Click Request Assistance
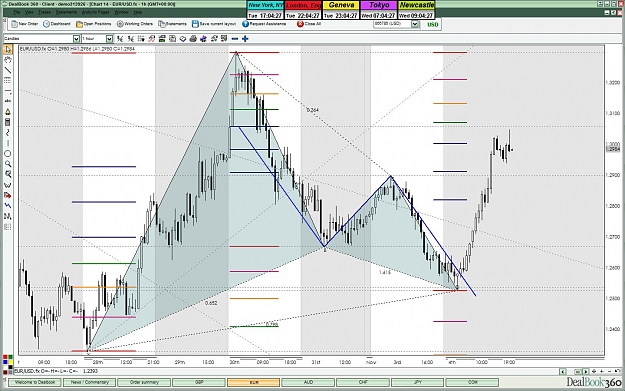Image resolution: width=625 pixels, height=391 pixels. 264,24
